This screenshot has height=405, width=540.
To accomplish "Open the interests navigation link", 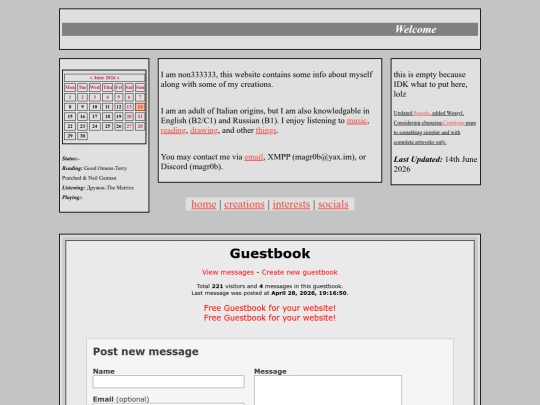I will pyautogui.click(x=291, y=204).
